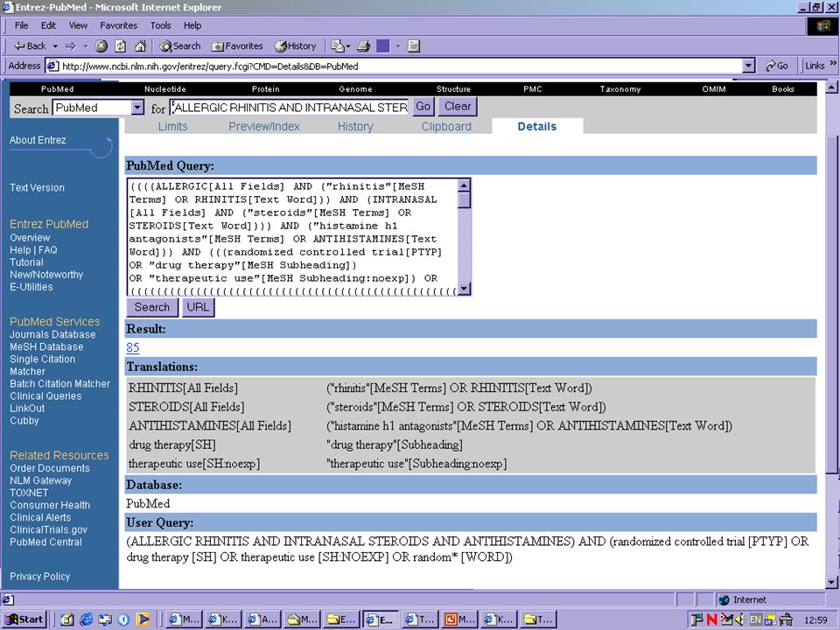Click the query text area scroll up arrow
The image size is (840, 630).
tap(464, 185)
